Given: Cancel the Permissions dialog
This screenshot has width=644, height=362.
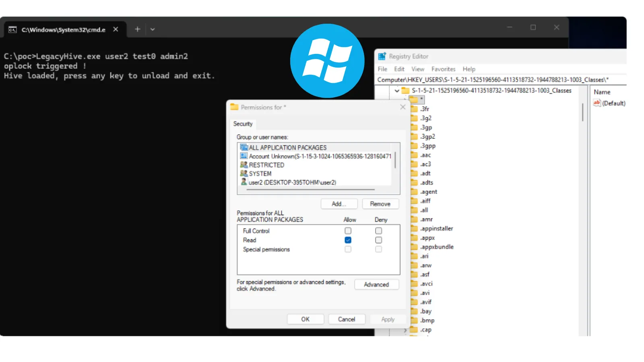Looking at the screenshot, I should click(x=347, y=319).
